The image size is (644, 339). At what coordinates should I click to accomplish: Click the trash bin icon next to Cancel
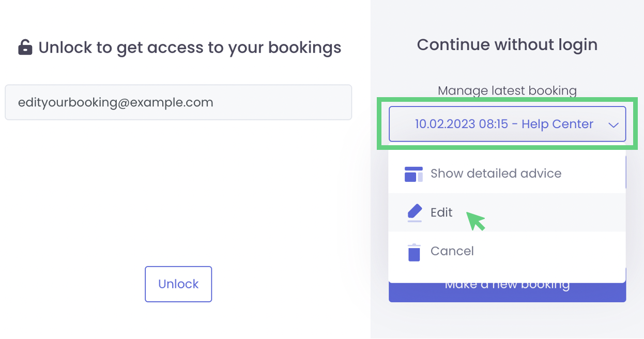414,252
